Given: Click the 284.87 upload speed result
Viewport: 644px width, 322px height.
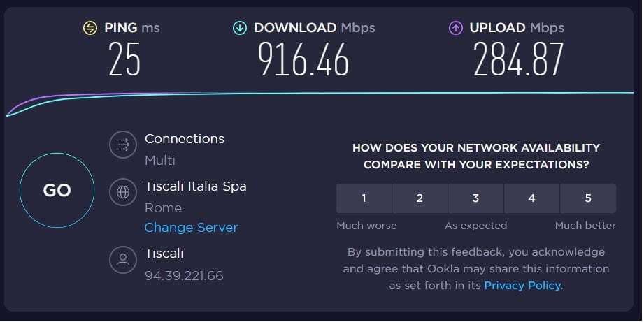Looking at the screenshot, I should click(518, 59).
